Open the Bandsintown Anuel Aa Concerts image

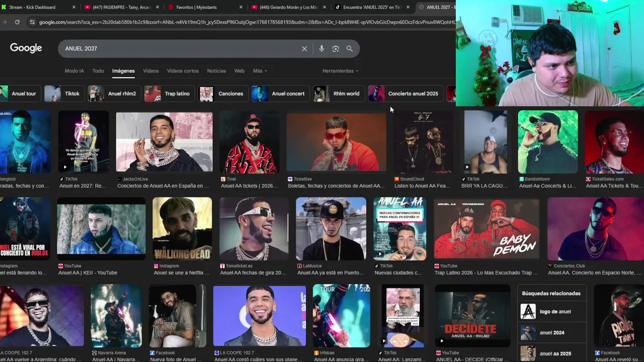pos(548,142)
